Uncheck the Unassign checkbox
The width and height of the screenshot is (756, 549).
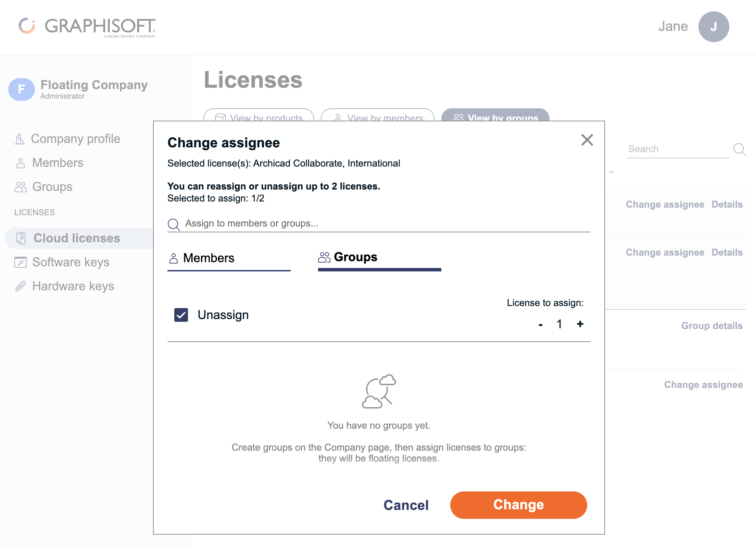[x=181, y=315]
